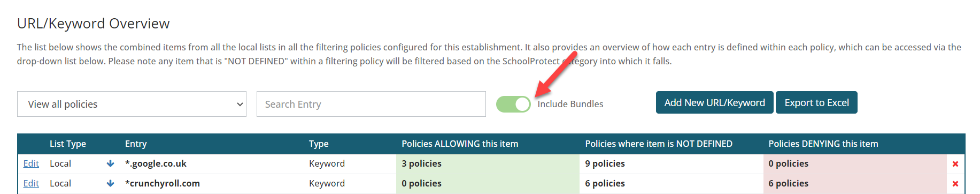View 9 policies not defined for google

coord(605,163)
